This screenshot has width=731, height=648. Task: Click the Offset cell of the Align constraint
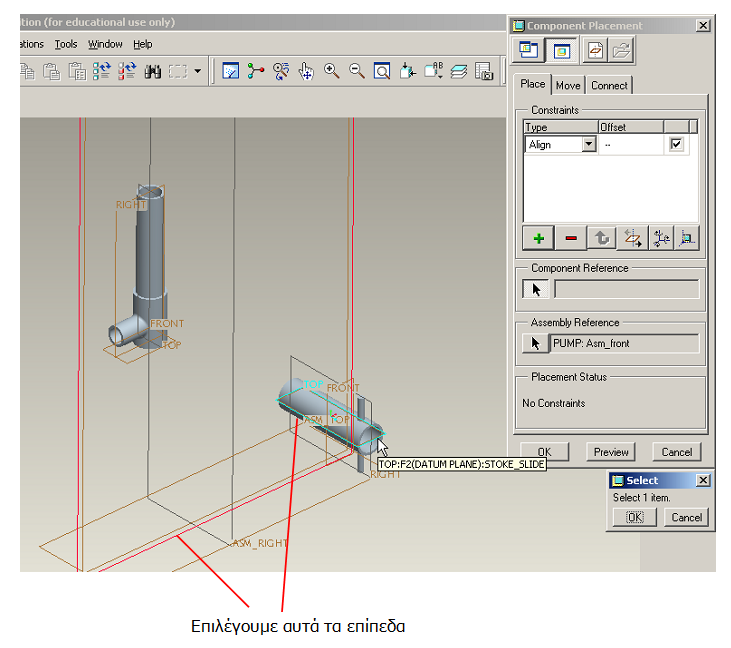tap(630, 145)
